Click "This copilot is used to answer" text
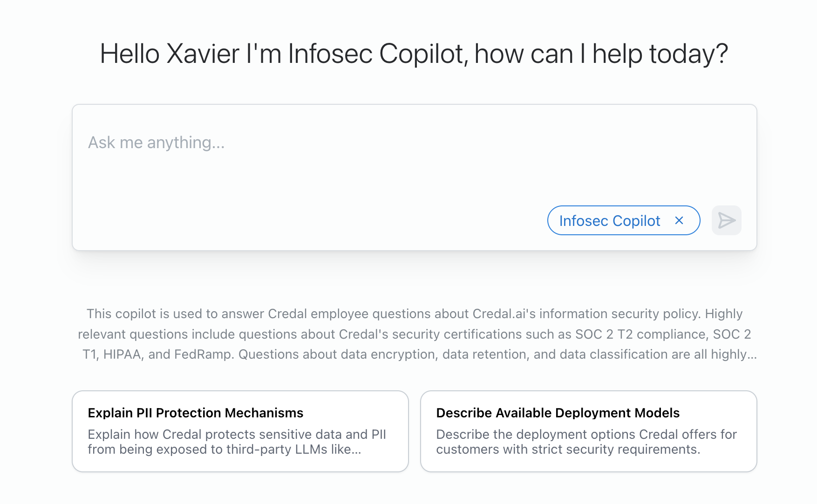Viewport: 817px width, 504px height. (152, 314)
